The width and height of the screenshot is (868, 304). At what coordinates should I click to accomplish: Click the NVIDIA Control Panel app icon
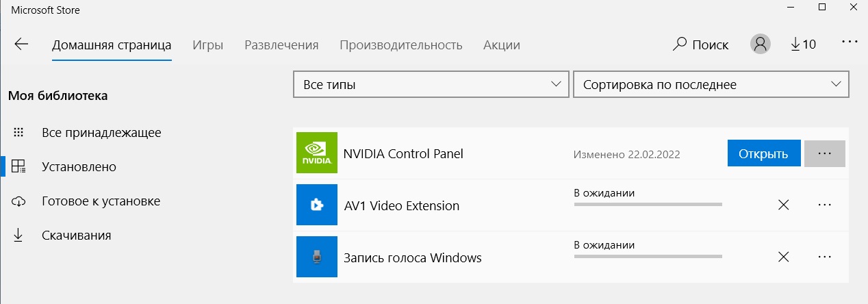317,153
